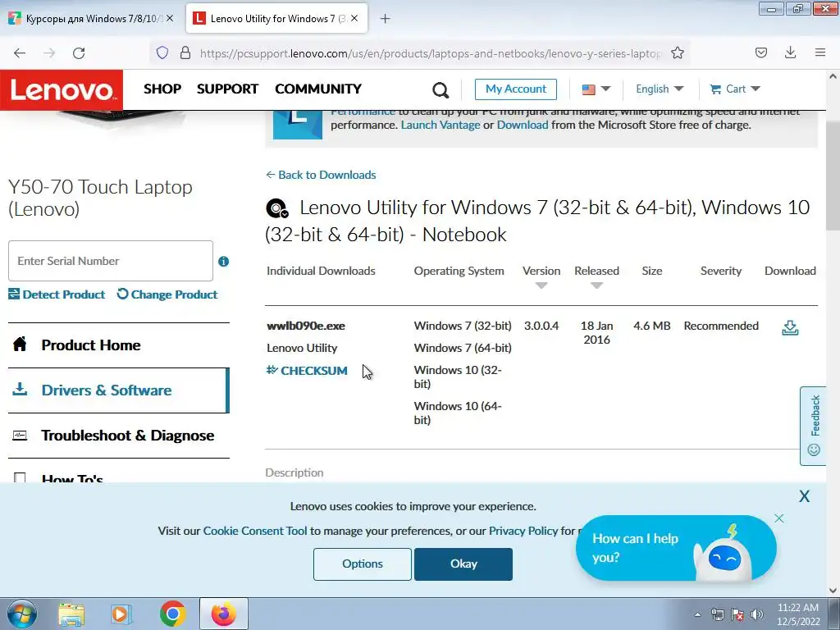Open a new browser tab
The image size is (840, 630).
pyautogui.click(x=386, y=19)
